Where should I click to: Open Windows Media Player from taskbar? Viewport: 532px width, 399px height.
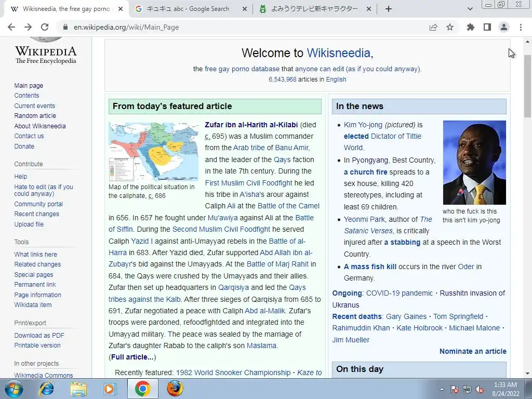[x=110, y=389]
